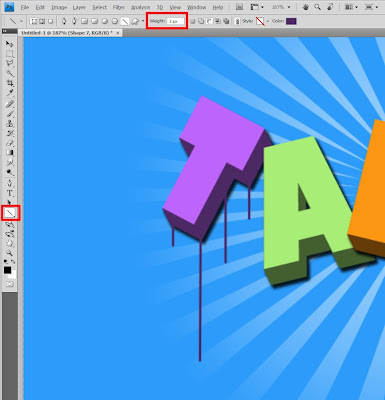This screenshot has width=385, height=400.
Task: Select the Line tool in toolbox
Action: click(x=10, y=213)
